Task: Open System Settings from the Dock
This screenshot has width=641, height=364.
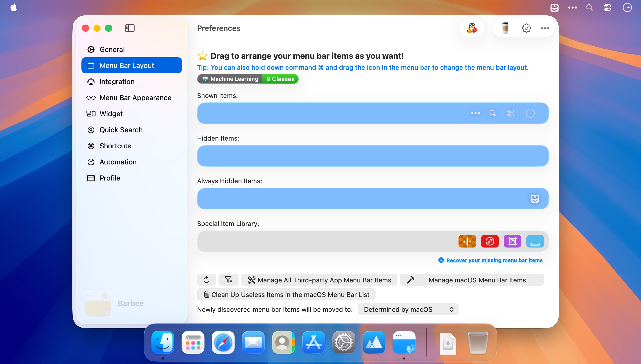Action: [x=344, y=342]
